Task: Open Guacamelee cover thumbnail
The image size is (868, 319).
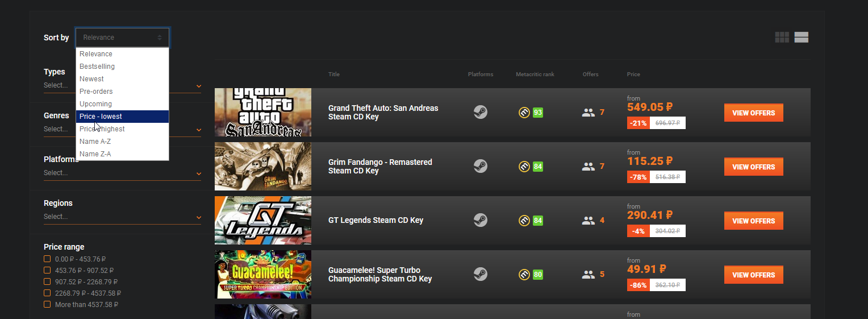Action: tap(263, 275)
